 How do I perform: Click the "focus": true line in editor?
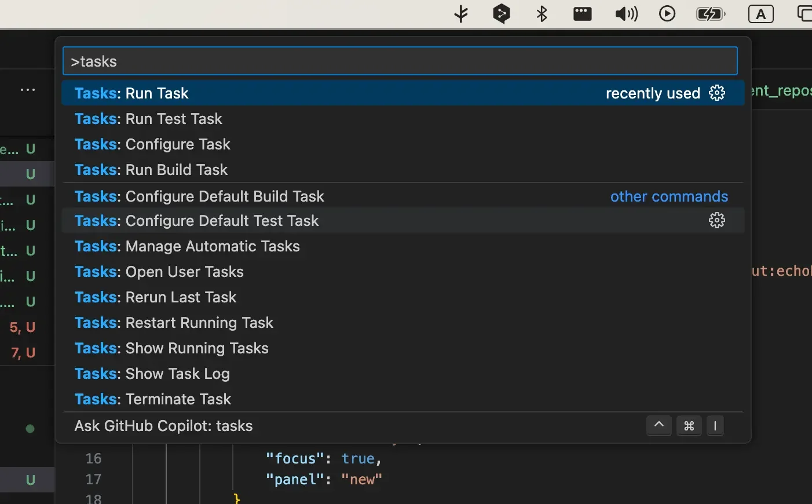coord(324,458)
